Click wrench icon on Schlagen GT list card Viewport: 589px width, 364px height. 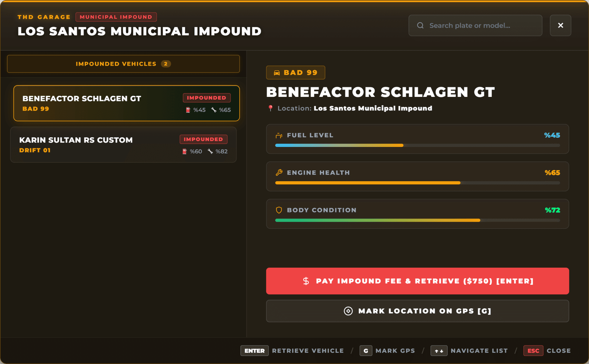[x=214, y=110]
